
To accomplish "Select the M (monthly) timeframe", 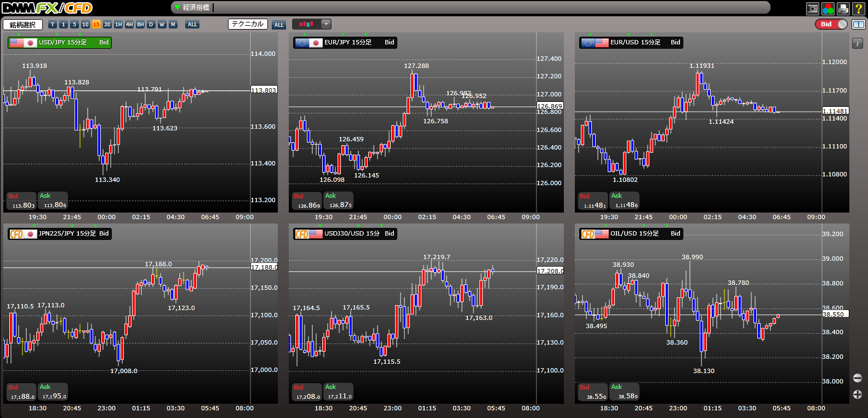I will point(173,25).
